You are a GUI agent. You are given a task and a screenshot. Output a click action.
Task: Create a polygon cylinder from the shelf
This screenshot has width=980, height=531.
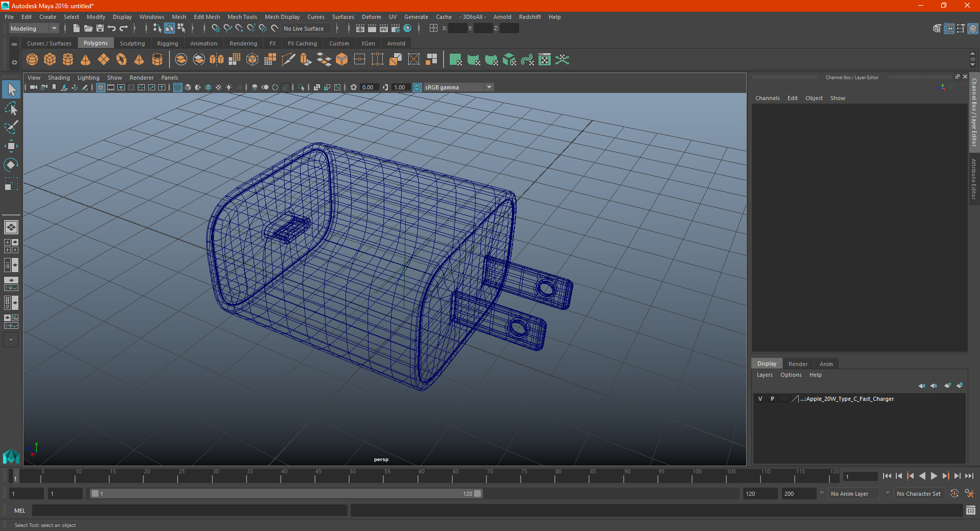(x=68, y=60)
